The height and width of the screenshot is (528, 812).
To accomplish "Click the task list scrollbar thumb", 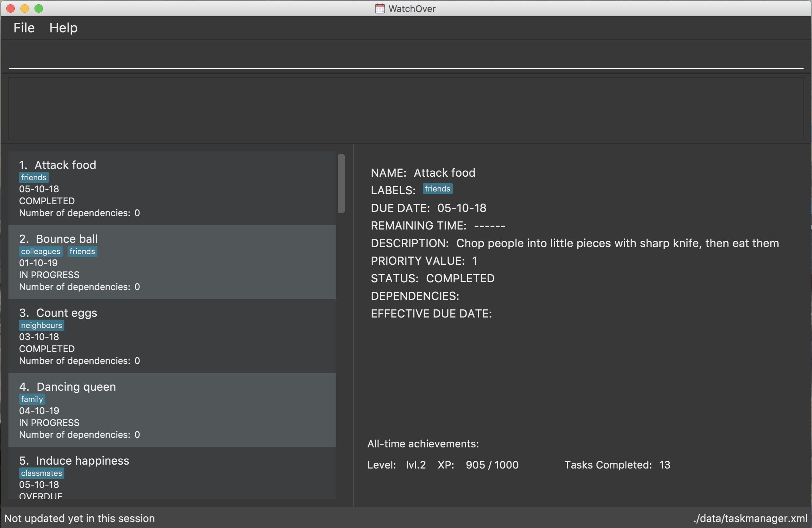I will tap(341, 183).
